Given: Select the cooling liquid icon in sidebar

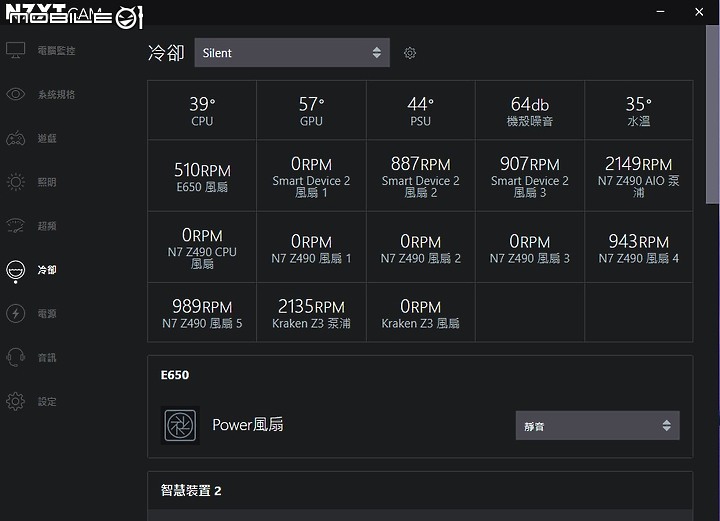Looking at the screenshot, I should click(16, 271).
